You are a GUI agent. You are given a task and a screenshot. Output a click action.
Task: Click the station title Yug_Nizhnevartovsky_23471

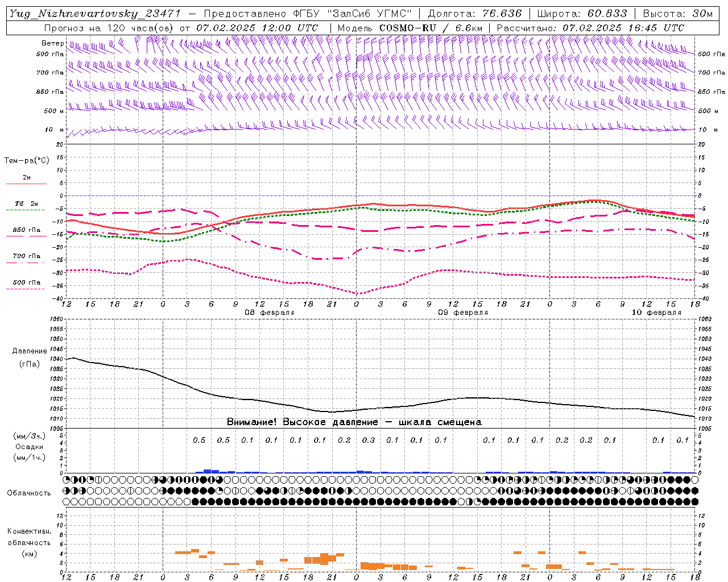click(94, 14)
